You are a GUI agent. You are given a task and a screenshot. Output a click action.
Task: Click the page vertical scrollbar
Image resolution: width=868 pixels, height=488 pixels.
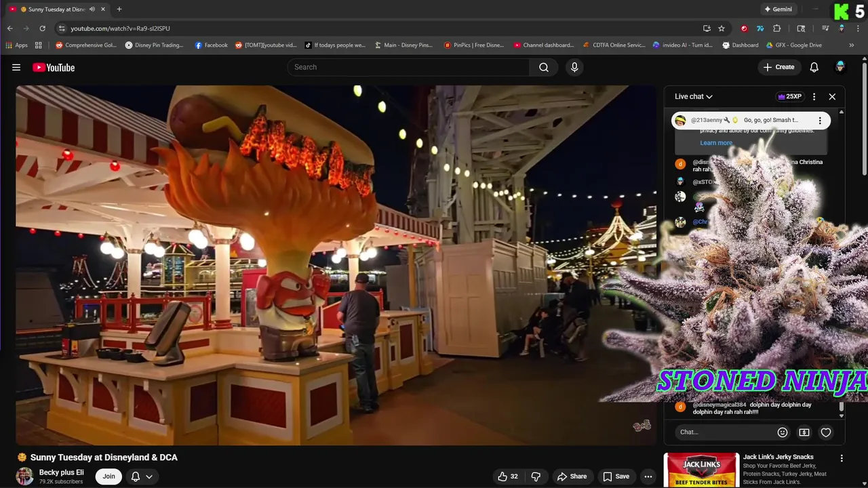(864, 119)
